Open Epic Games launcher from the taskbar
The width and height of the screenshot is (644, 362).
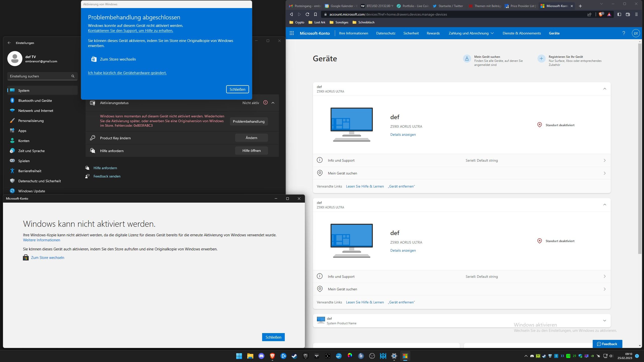(305, 356)
